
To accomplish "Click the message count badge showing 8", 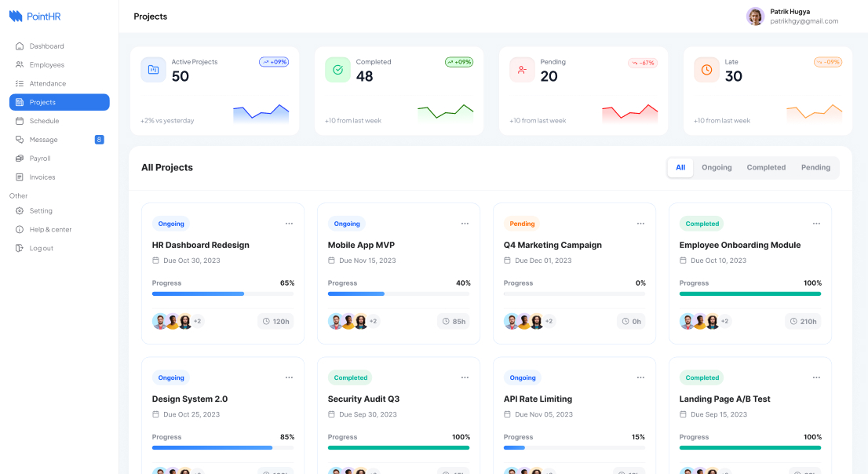I will (x=99, y=140).
